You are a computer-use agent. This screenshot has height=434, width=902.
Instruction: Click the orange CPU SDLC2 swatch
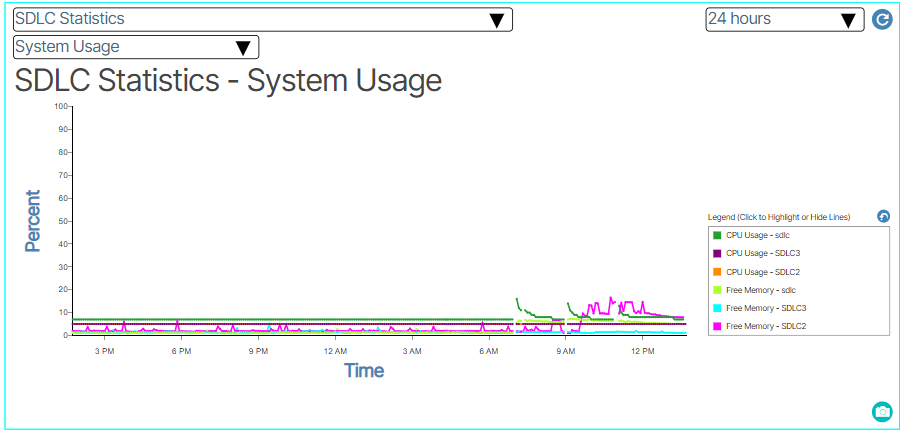coord(717,272)
